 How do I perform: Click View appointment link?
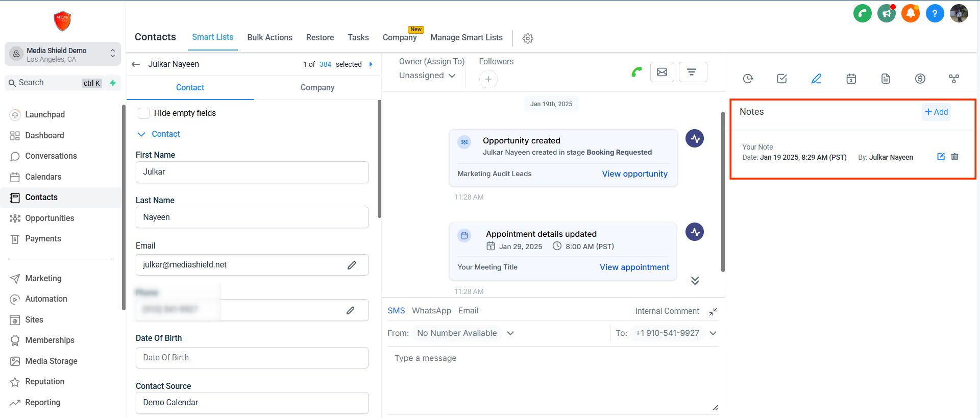tap(634, 267)
